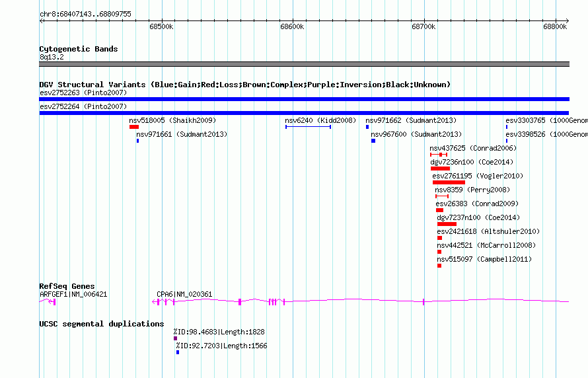
Task: Click the ARFGEF1|NM_006421 gene label
Action: tap(73, 294)
